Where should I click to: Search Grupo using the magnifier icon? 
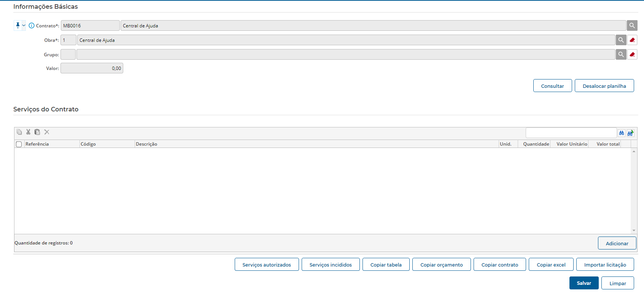(x=621, y=54)
